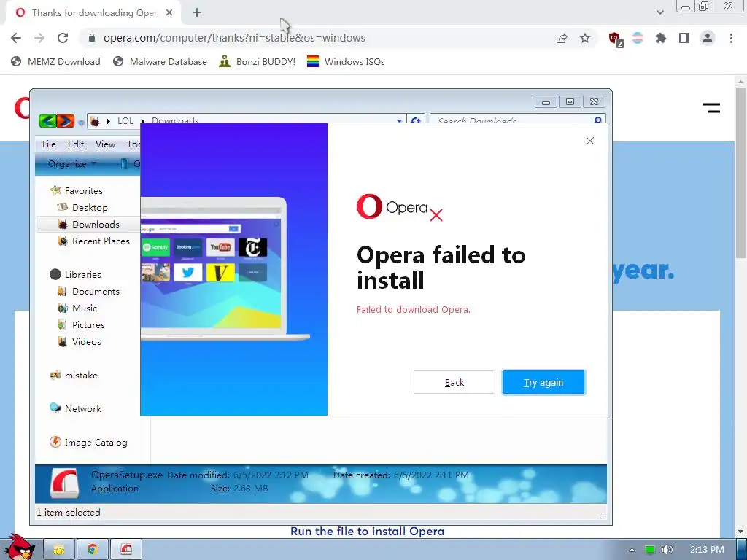The width and height of the screenshot is (747, 560).
Task: Open the View menu in Explorer
Action: tap(105, 144)
